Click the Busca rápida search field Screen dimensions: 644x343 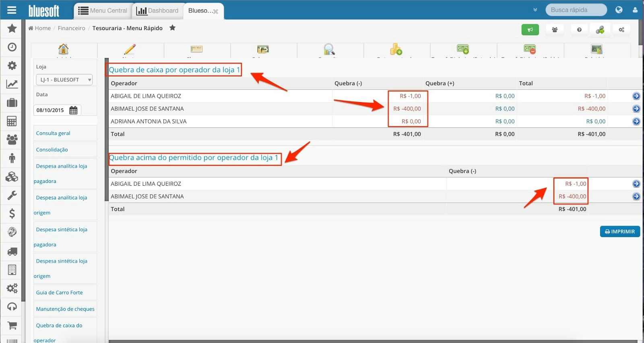point(576,10)
